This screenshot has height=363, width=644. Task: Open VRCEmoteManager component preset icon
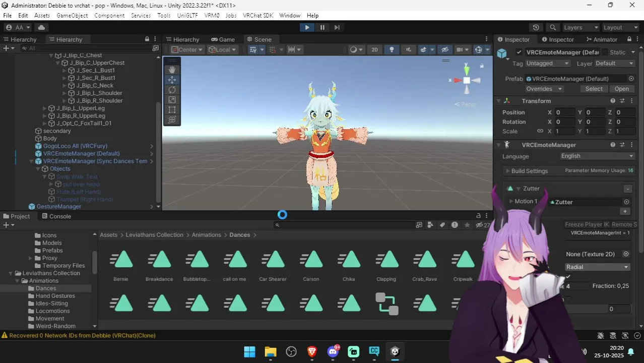[x=622, y=145]
